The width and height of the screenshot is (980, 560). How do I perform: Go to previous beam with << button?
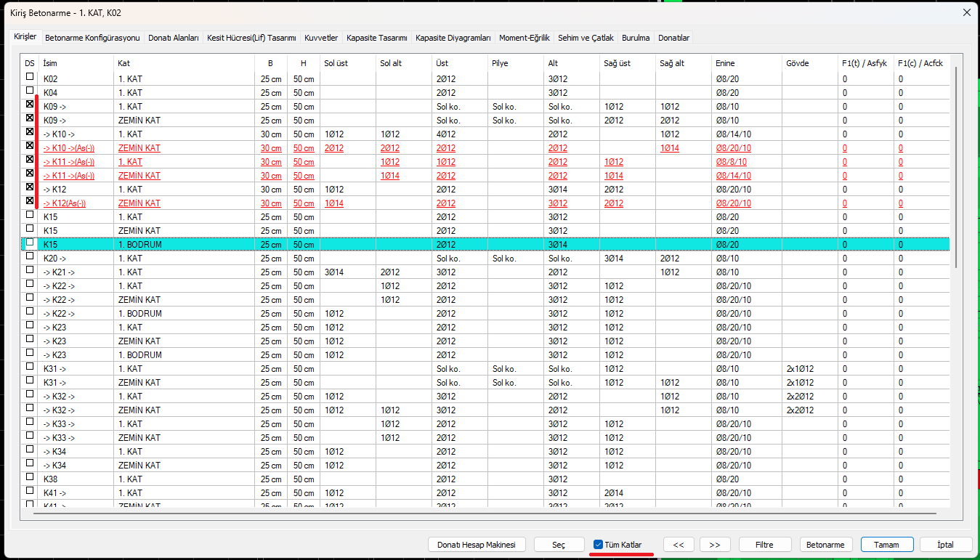tap(679, 545)
